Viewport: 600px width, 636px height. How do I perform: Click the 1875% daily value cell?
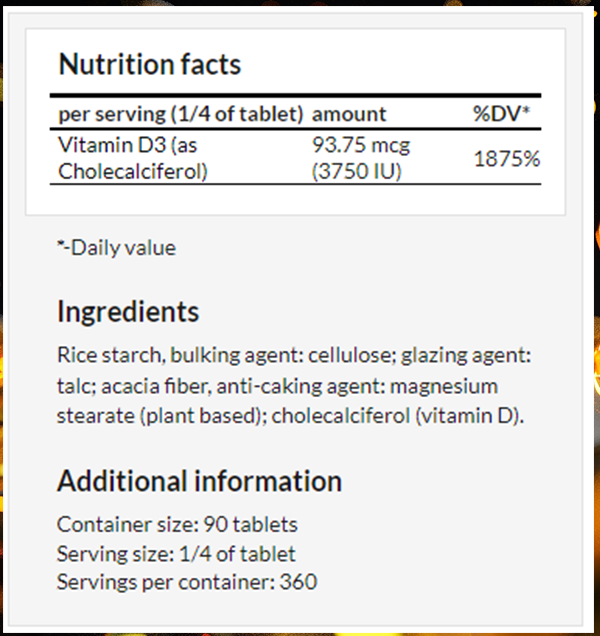[x=507, y=159]
